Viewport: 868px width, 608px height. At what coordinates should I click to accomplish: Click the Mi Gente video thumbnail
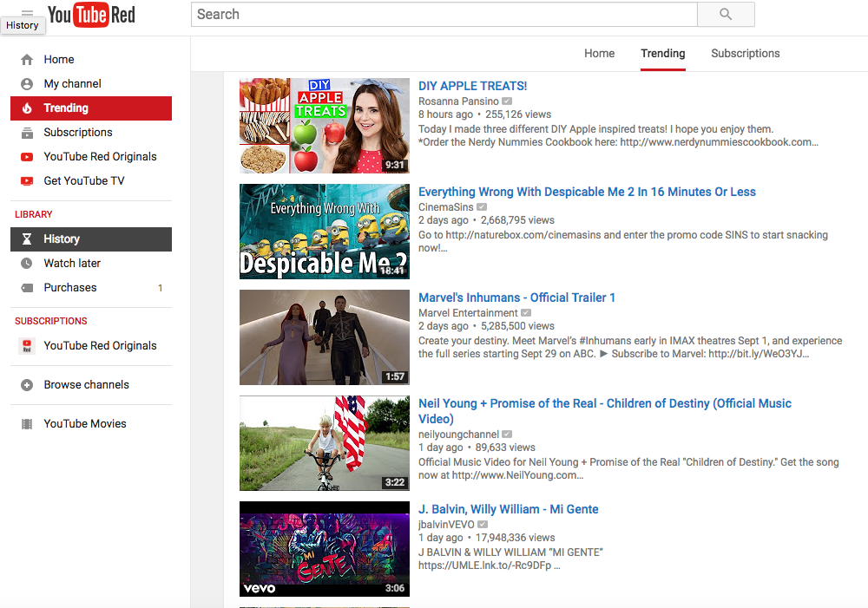(324, 549)
